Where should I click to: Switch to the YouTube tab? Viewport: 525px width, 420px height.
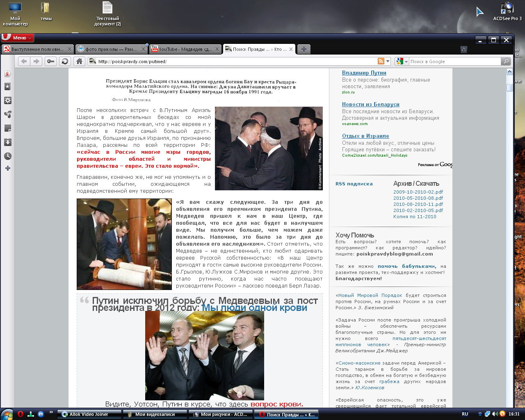(183, 49)
